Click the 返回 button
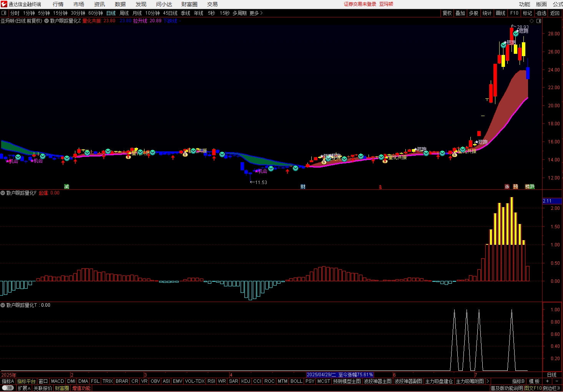Image resolution: width=563 pixels, height=392 pixels. (x=555, y=13)
